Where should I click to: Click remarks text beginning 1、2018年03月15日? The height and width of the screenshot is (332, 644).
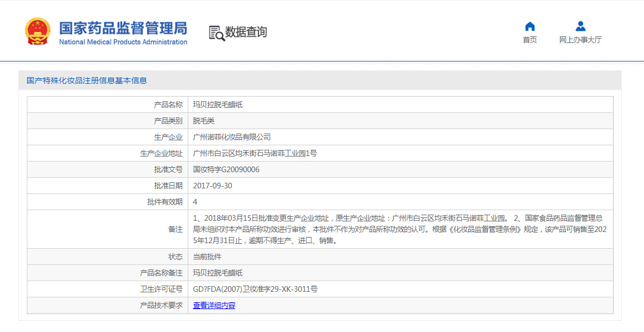point(399,229)
